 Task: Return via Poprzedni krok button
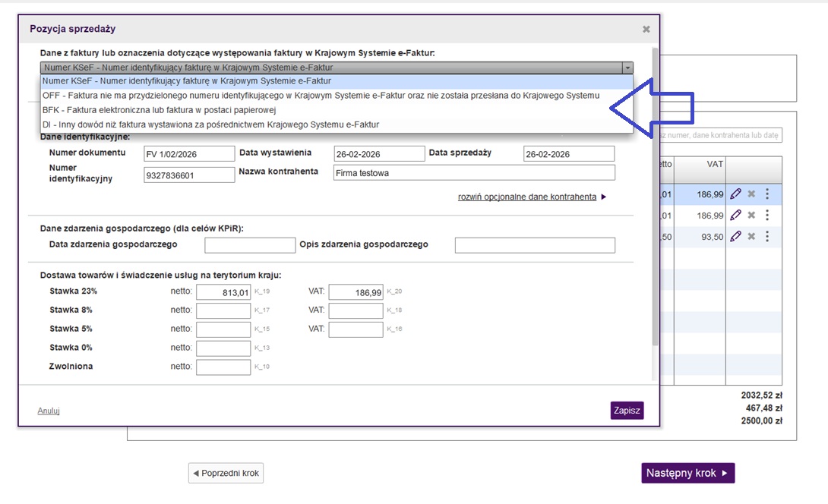click(226, 473)
